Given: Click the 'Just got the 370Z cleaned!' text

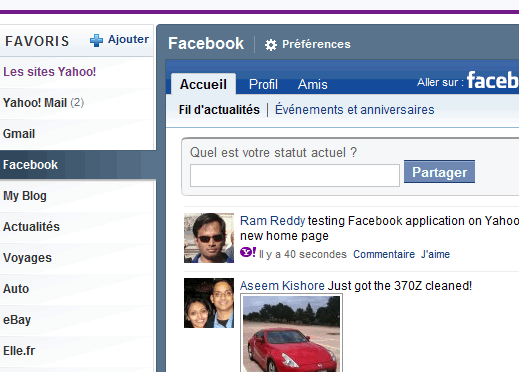Looking at the screenshot, I should (400, 286).
